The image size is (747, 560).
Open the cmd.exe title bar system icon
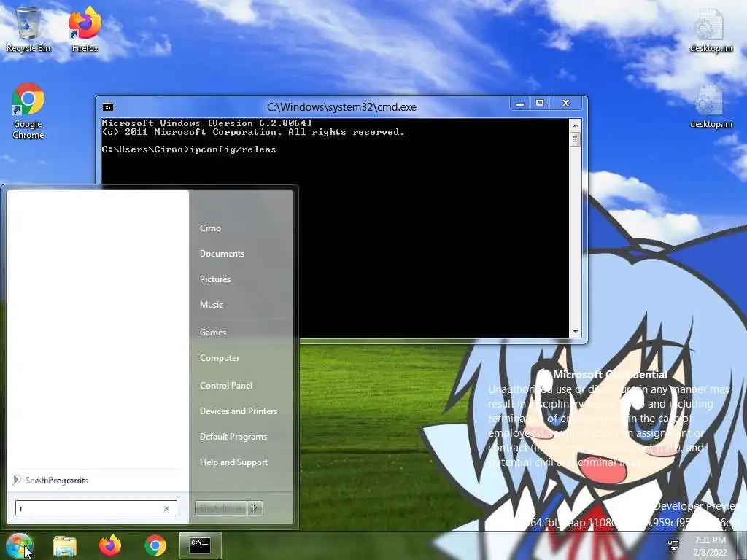pyautogui.click(x=108, y=106)
